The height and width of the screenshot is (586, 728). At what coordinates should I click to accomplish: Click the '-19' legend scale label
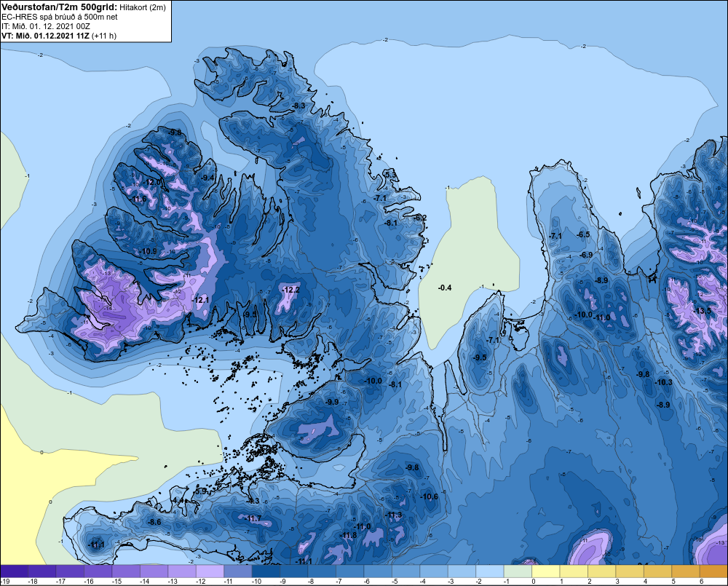tap(4, 582)
